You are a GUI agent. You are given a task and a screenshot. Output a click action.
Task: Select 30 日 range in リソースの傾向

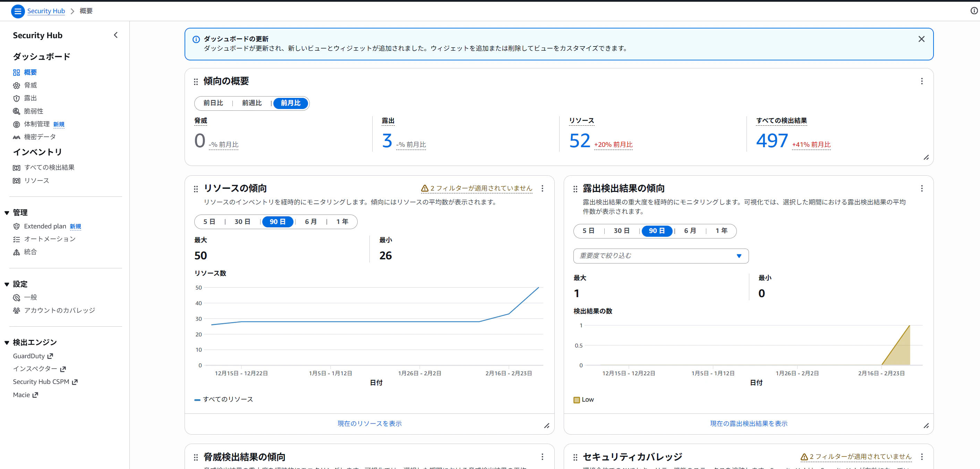tap(242, 221)
